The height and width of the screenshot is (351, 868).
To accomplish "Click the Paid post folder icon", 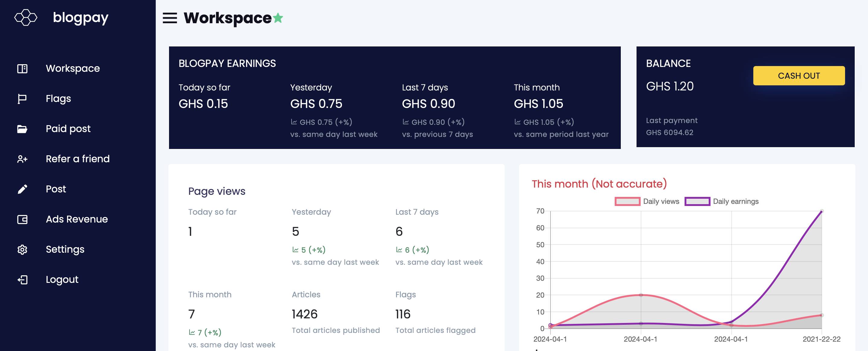I will pos(22,129).
